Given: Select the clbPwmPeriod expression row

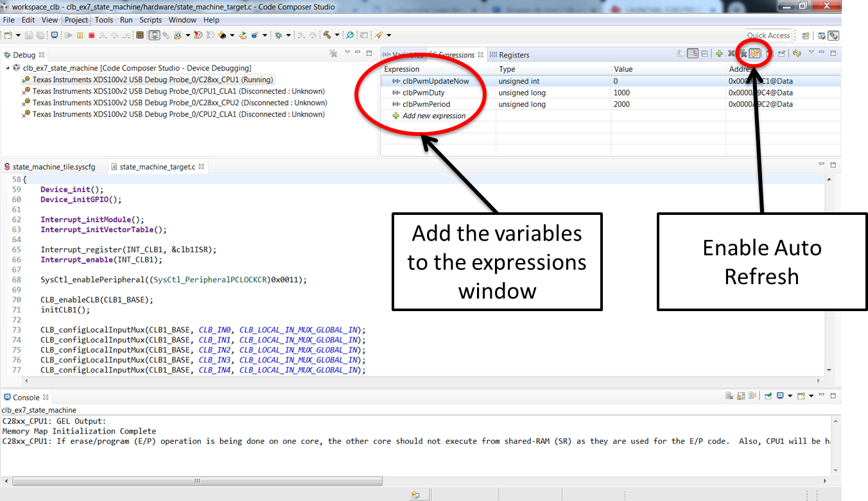Looking at the screenshot, I should coord(611,105).
